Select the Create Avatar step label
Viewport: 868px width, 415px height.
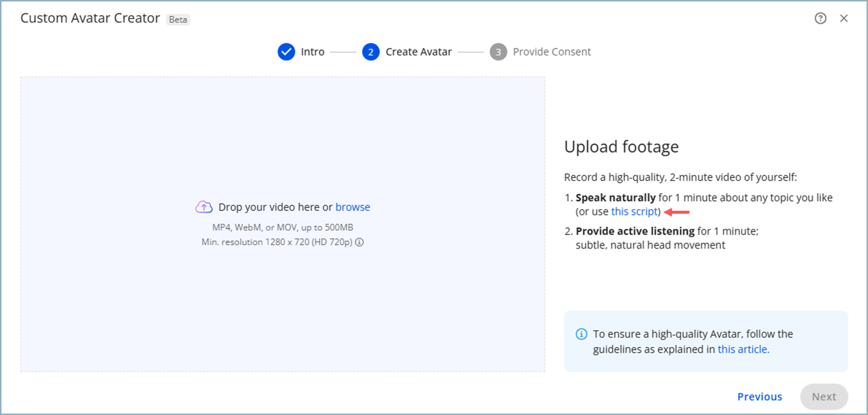coord(419,52)
